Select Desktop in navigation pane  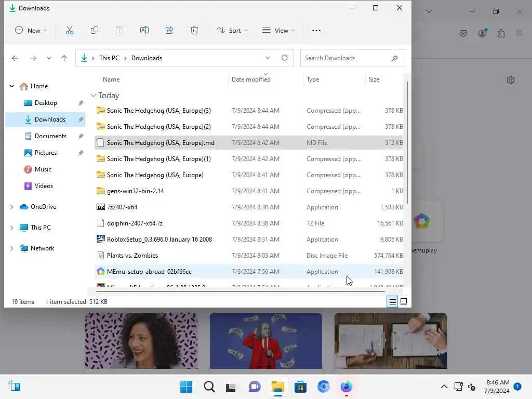[x=45, y=103]
